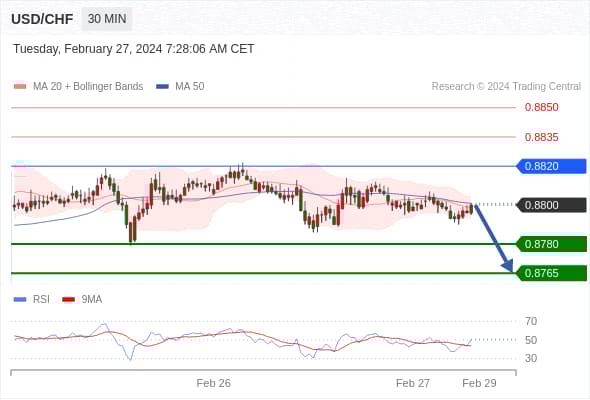Click the 0.8850 resistance level label
Viewport: 590px width, 400px height.
tap(541, 107)
